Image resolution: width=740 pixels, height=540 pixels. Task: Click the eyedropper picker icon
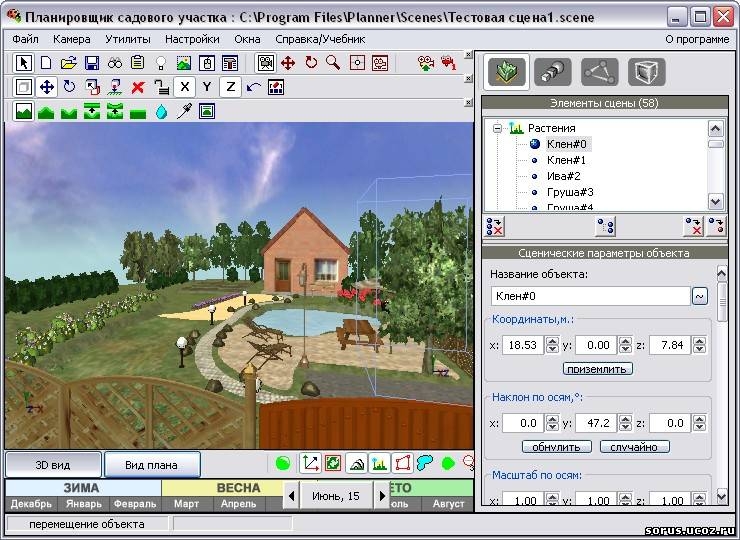click(x=184, y=112)
